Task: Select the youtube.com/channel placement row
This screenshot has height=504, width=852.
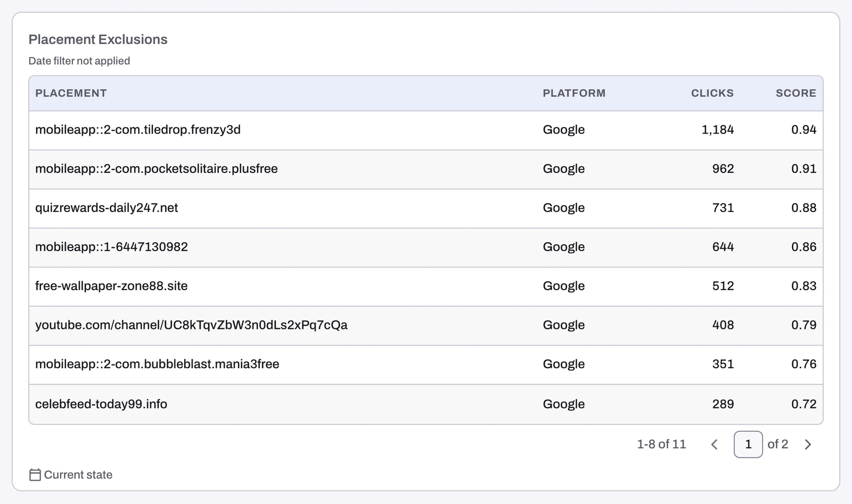Action: coord(426,326)
